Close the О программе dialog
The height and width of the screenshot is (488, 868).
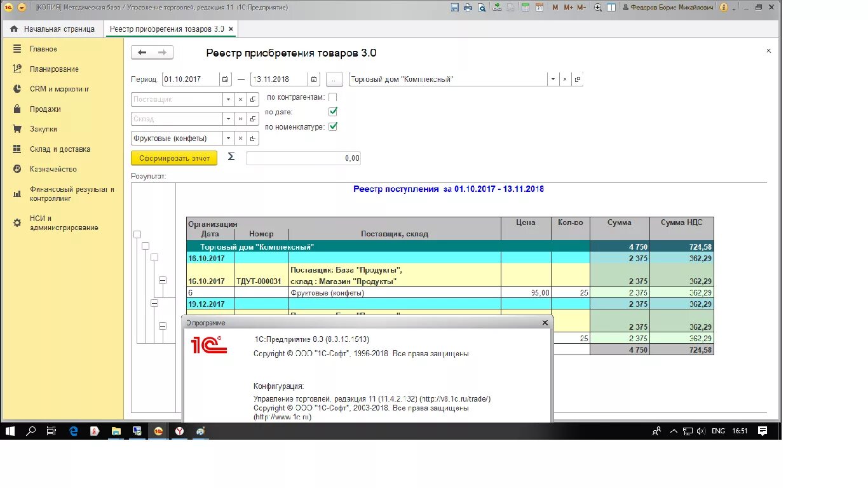545,323
